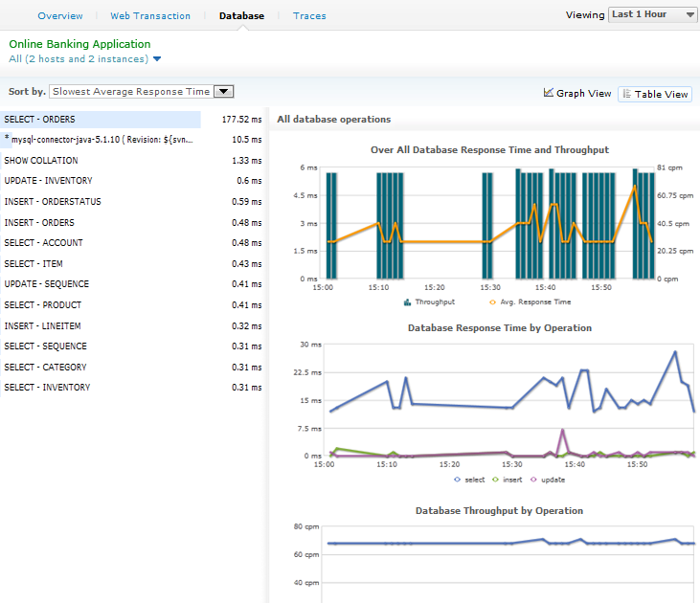Click the Online Banking Application title
The height and width of the screenshot is (603, 700).
pyautogui.click(x=79, y=44)
